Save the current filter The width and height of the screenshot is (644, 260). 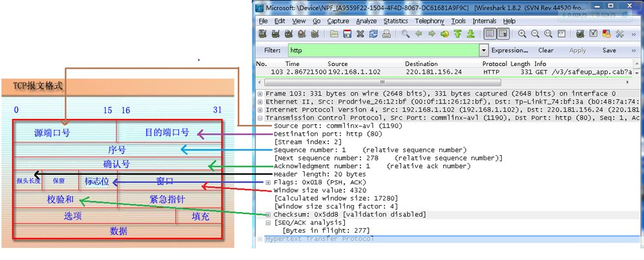(609, 50)
